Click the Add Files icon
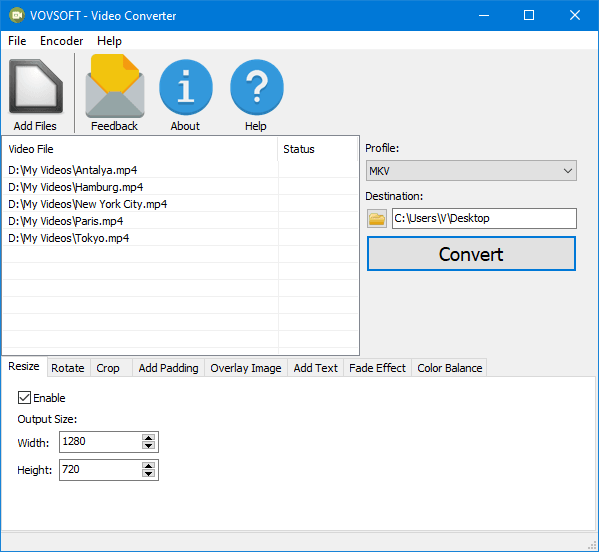 [36, 87]
